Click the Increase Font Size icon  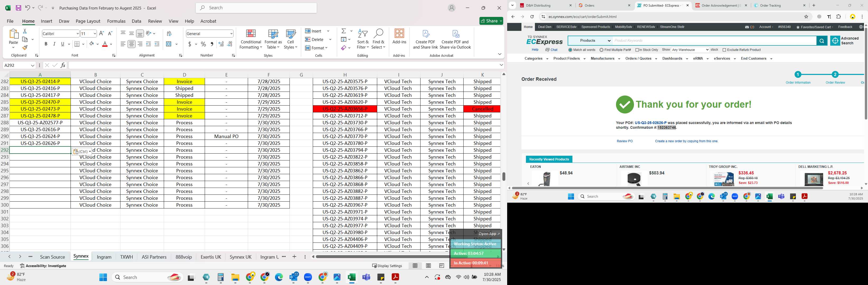point(101,33)
